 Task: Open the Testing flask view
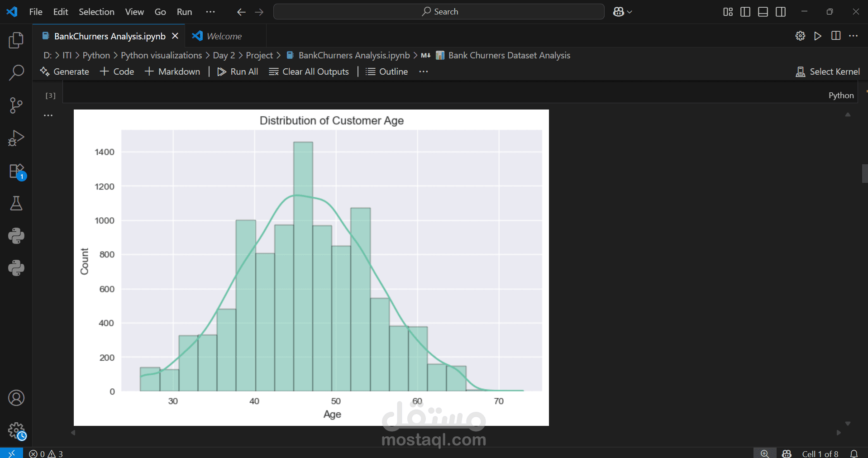[x=16, y=203]
